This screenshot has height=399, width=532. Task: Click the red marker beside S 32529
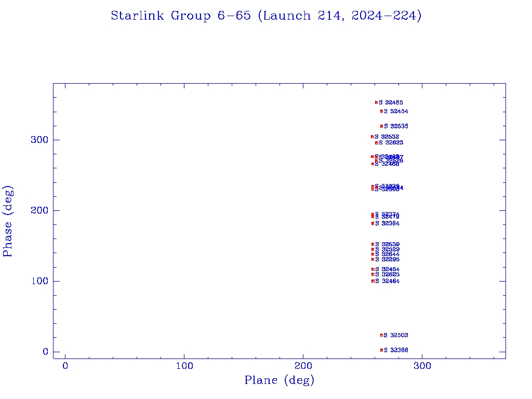pos(373,249)
